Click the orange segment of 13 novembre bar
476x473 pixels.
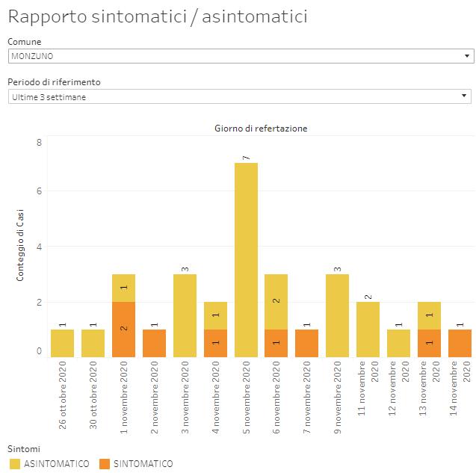click(x=430, y=343)
